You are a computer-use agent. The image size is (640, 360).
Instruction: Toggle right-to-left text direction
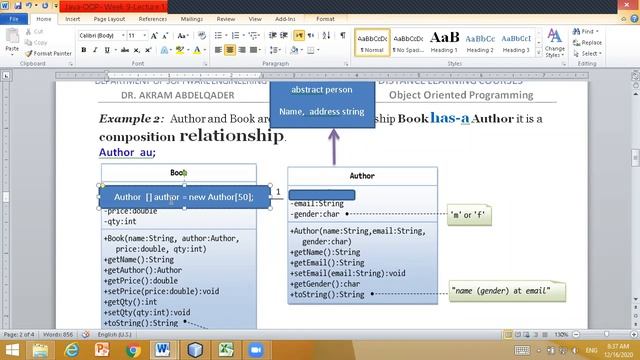(311, 36)
